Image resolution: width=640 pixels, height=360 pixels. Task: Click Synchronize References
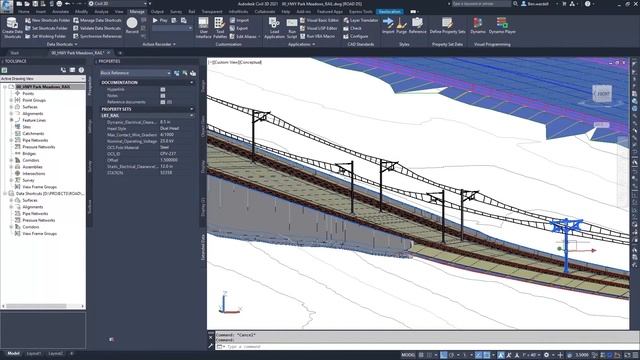(98, 36)
